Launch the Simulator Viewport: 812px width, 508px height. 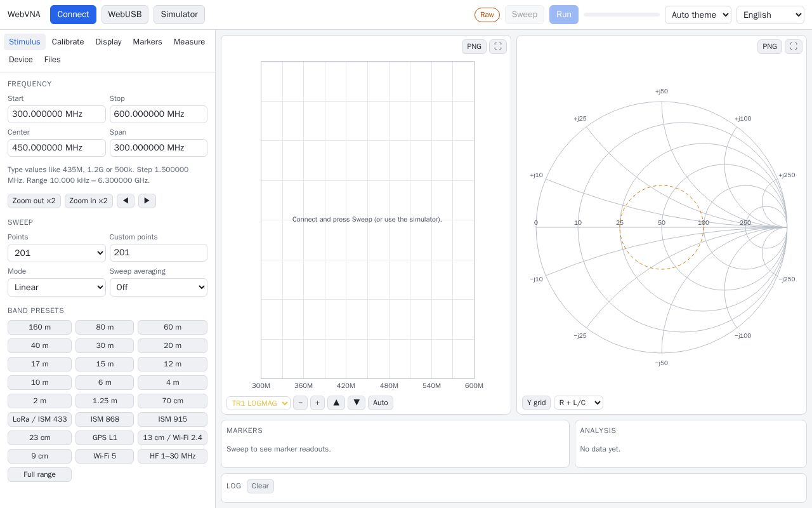click(x=179, y=15)
